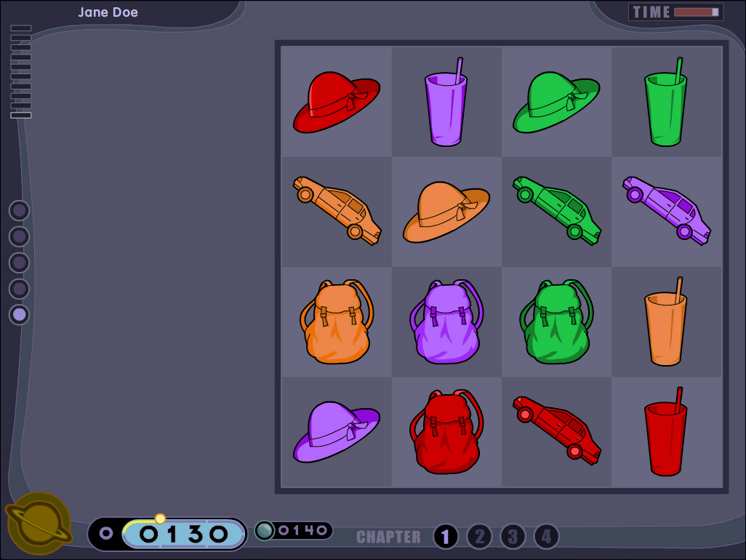Switch to chapter 3
The image size is (746, 560).
[513, 537]
